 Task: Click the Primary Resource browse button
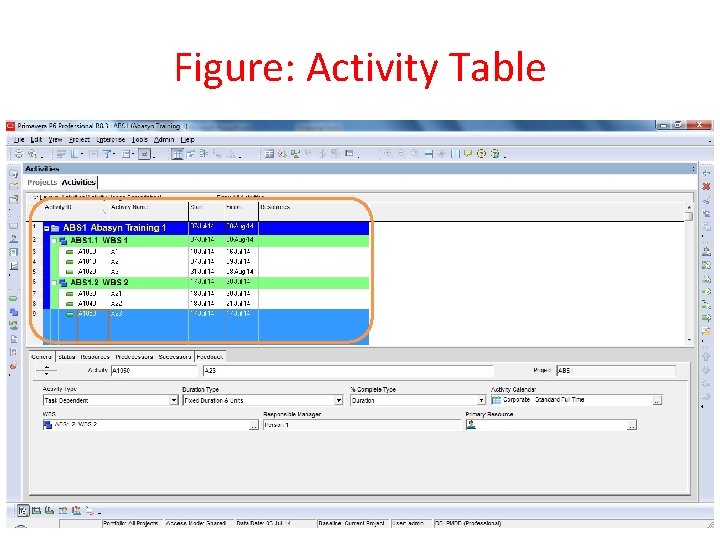632,426
